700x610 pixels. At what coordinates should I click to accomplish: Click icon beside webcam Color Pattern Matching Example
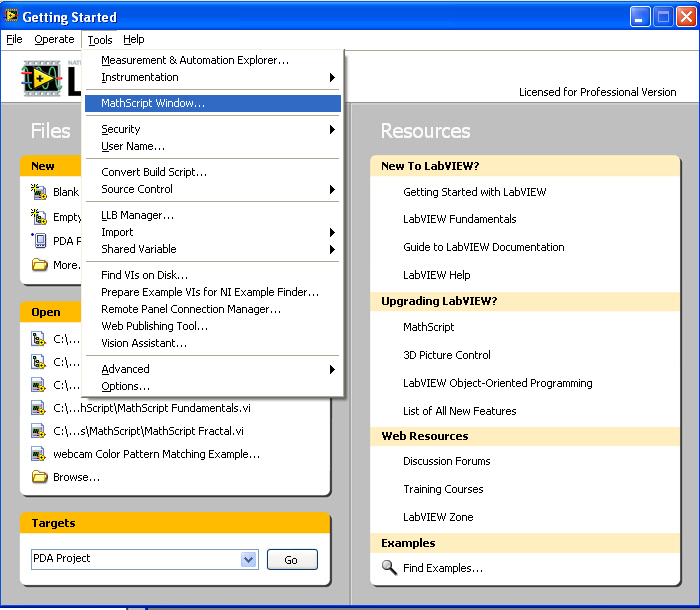tap(39, 454)
